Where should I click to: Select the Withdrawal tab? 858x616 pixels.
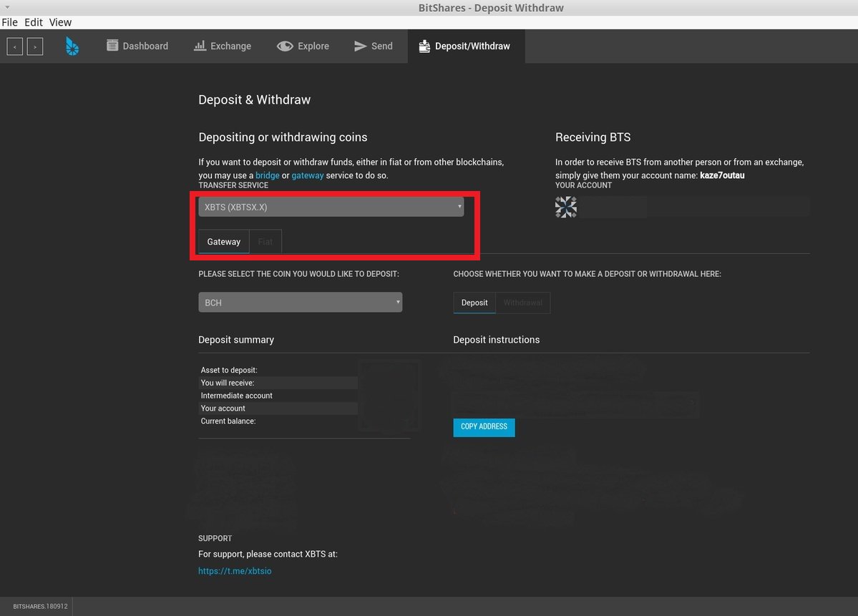pyautogui.click(x=523, y=303)
